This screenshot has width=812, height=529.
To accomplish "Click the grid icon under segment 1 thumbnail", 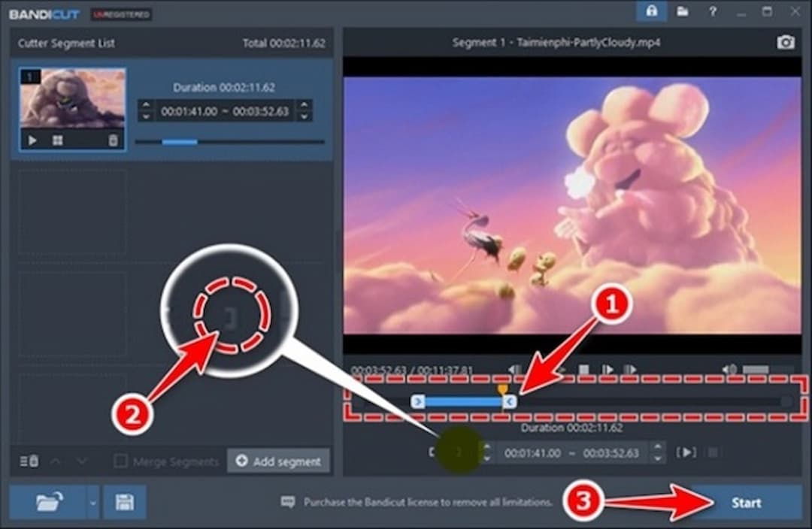I will (57, 141).
